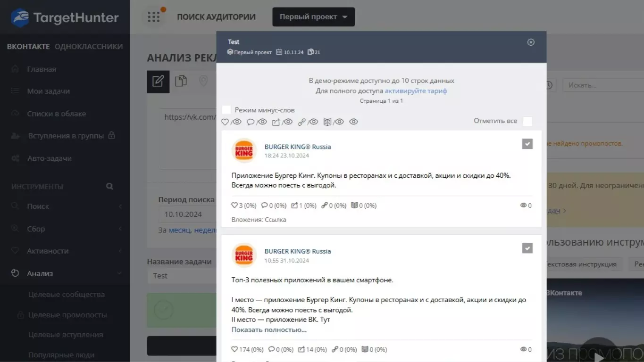Click the 174 likes on 10:55 post
Screen dimensions: 644x362
[x=247, y=350]
